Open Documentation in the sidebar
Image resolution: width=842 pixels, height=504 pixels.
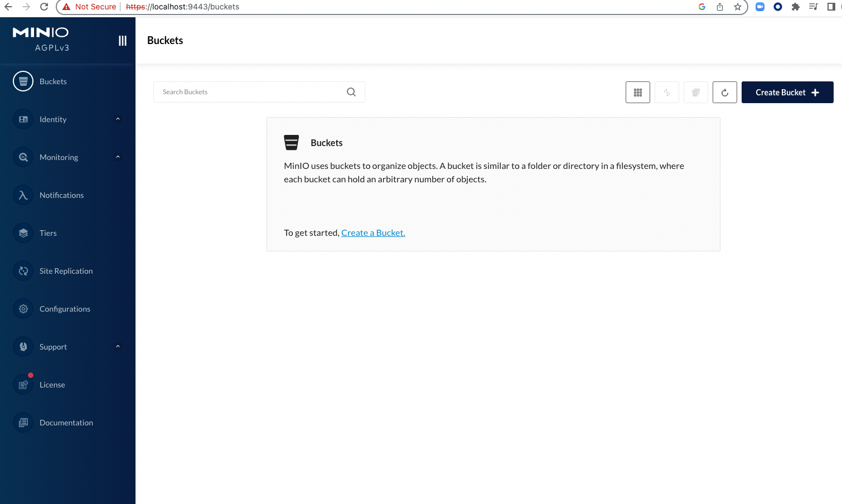(66, 423)
